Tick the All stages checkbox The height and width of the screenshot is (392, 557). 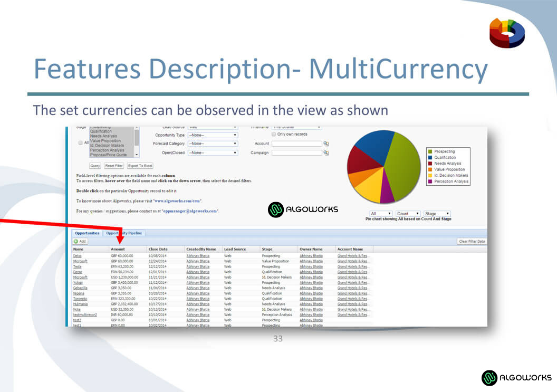80,143
